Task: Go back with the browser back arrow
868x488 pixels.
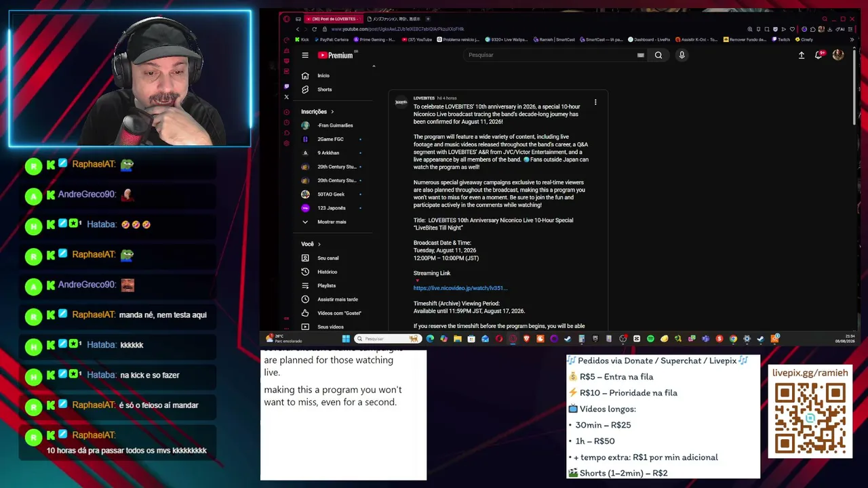Action: click(x=297, y=29)
